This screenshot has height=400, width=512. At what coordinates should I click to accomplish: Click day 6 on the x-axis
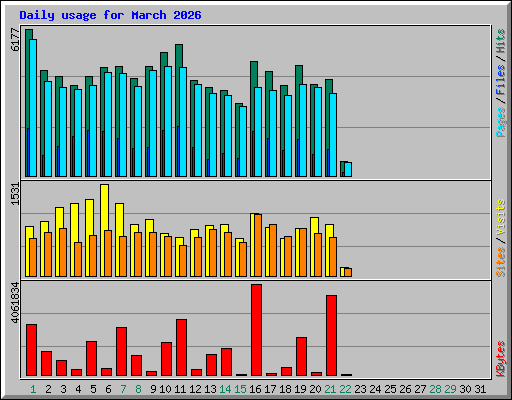tap(108, 389)
